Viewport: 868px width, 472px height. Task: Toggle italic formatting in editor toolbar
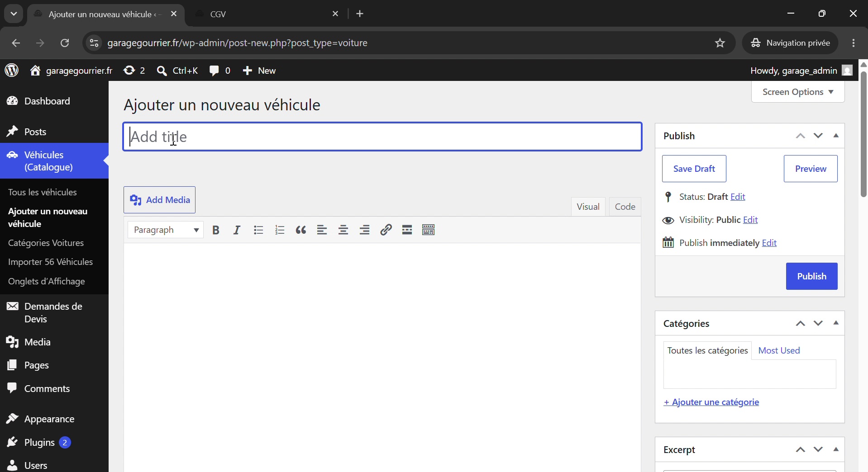(237, 230)
